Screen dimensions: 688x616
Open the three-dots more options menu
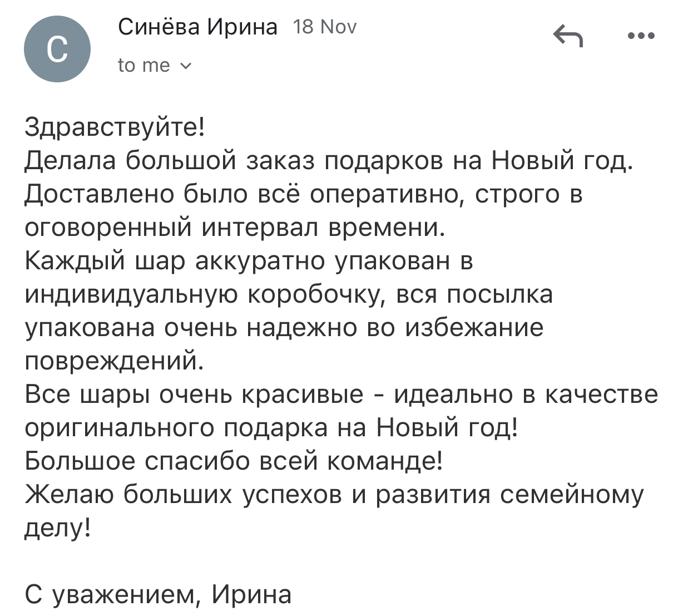(641, 36)
